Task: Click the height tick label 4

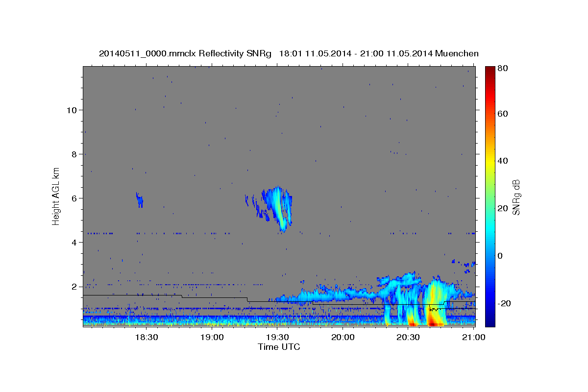Action: [x=73, y=242]
